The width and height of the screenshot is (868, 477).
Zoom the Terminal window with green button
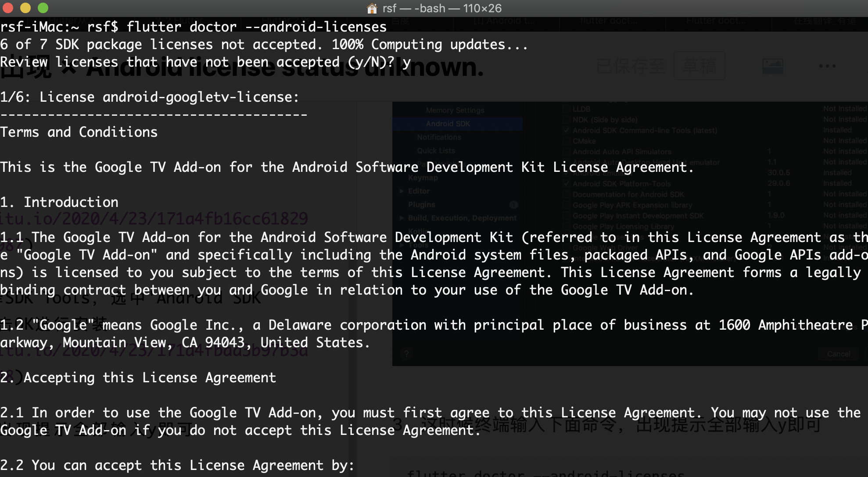pyautogui.click(x=43, y=8)
